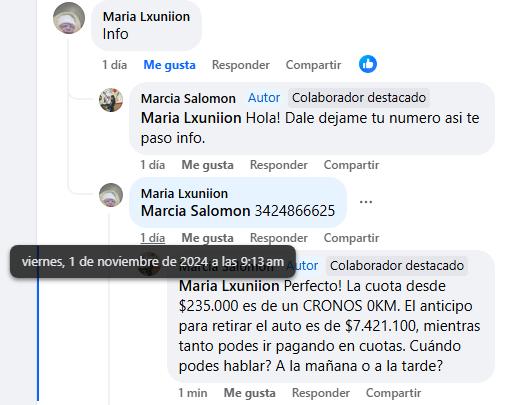This screenshot has width=511, height=405.
Task: Share the Info comment via Compartir
Action: (313, 65)
